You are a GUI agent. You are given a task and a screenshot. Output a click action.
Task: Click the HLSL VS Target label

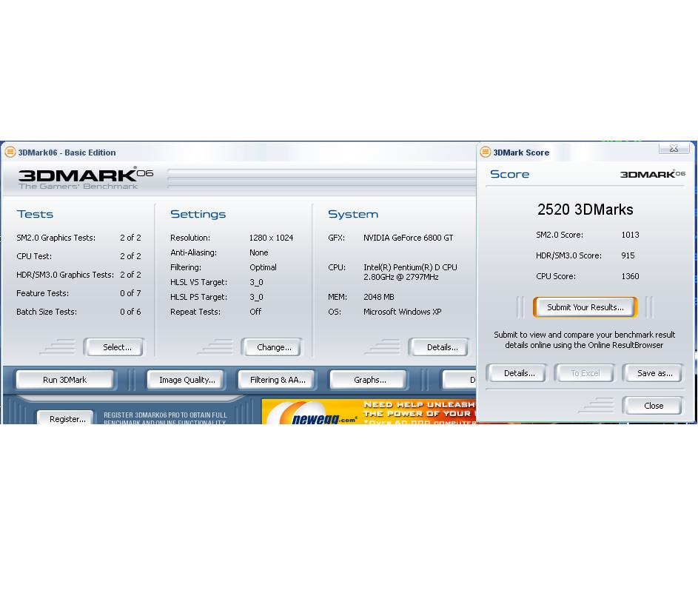(x=198, y=282)
